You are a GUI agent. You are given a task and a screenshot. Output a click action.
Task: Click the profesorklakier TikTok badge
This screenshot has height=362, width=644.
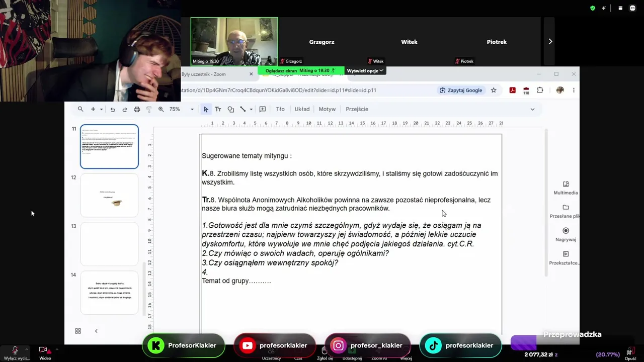pos(460,345)
